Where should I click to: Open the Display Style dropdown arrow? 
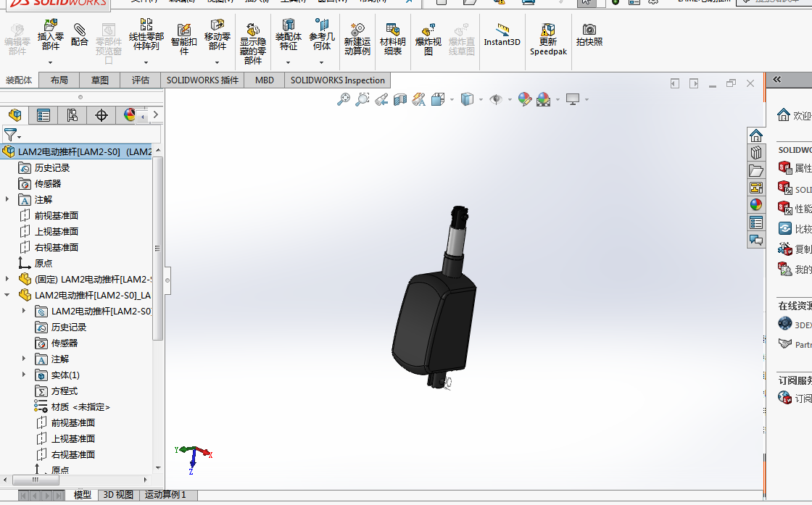tap(481, 99)
